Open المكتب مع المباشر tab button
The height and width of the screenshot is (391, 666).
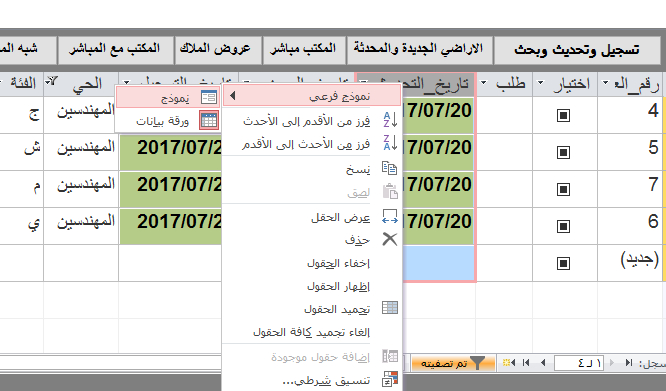(115, 50)
